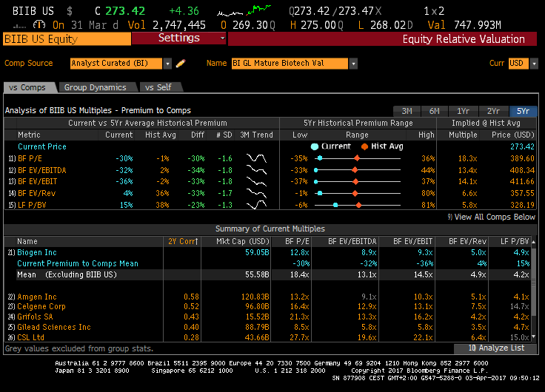The width and height of the screenshot is (545, 392).
Task: Select the 1Yr period button
Action: (464, 111)
